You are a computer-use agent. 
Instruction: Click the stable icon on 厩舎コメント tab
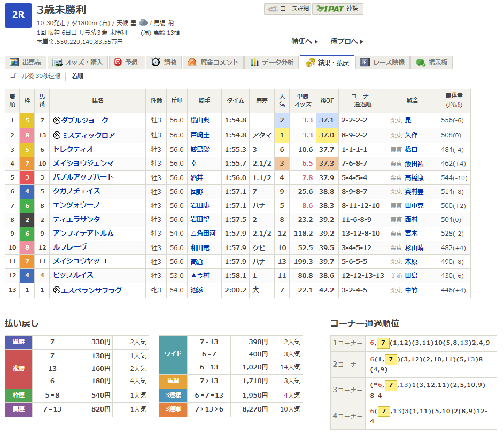click(x=192, y=63)
